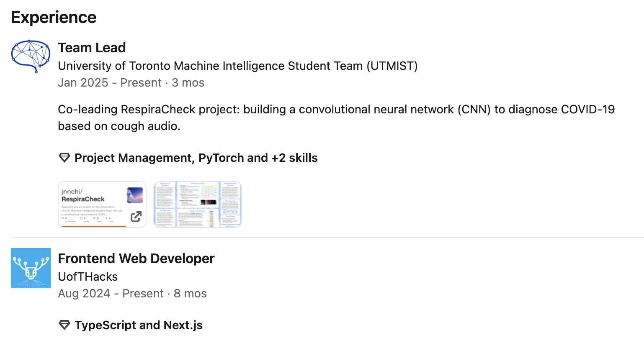Click the UTMIST brain network logo

(x=31, y=56)
